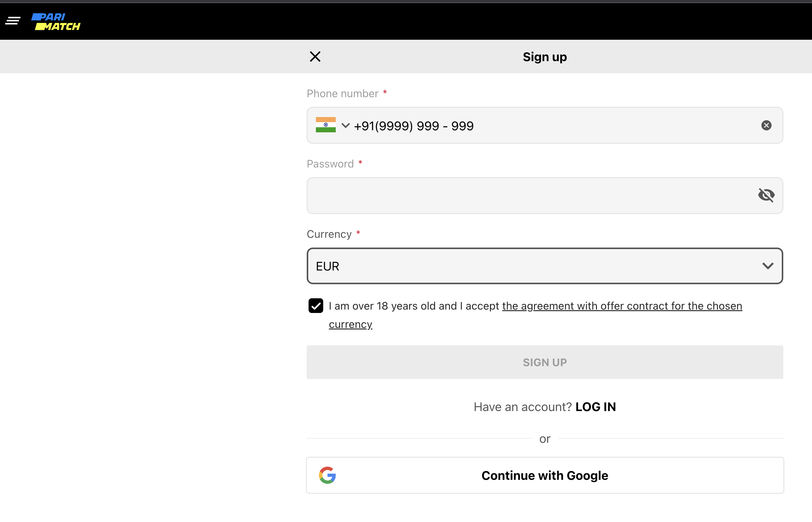Image resolution: width=812 pixels, height=522 pixels.
Task: Click the Currency field label
Action: tap(329, 234)
